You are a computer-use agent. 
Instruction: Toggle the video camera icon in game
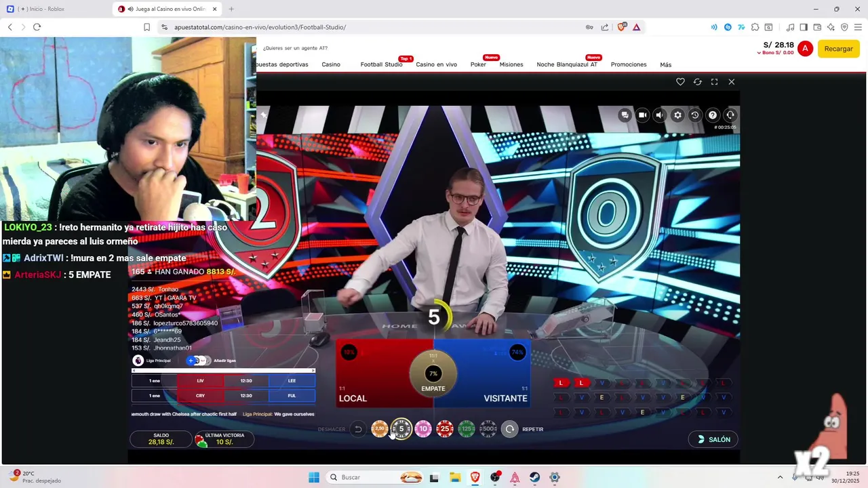click(x=642, y=115)
